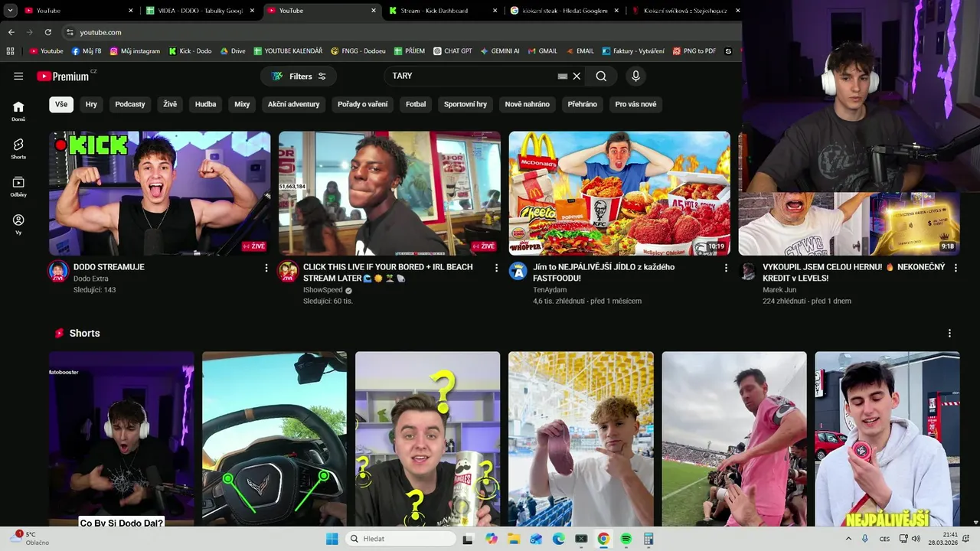Open Odběry subscriptions in the sidebar
The width and height of the screenshot is (980, 551).
coord(18,187)
